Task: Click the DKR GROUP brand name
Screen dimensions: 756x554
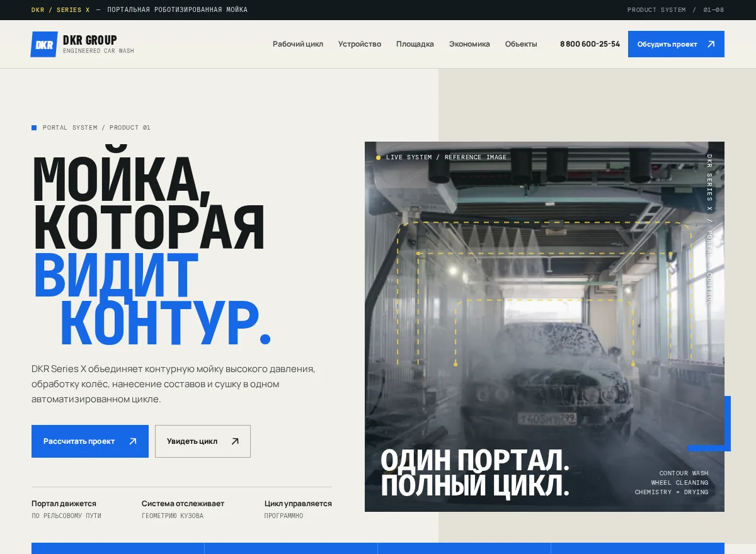Action: coord(90,40)
